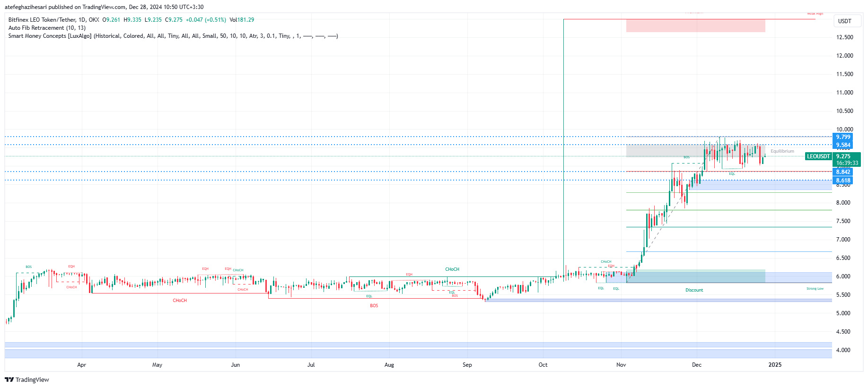Screen dimensions: 868x388
Task: Click the Apr label on time axis
Action: click(x=81, y=365)
